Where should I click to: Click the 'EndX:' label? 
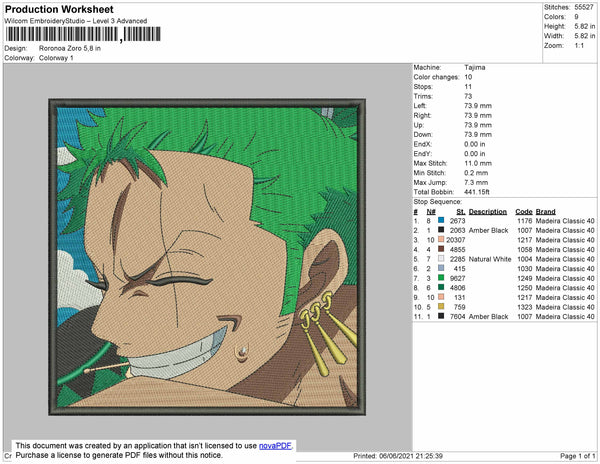[x=422, y=144]
